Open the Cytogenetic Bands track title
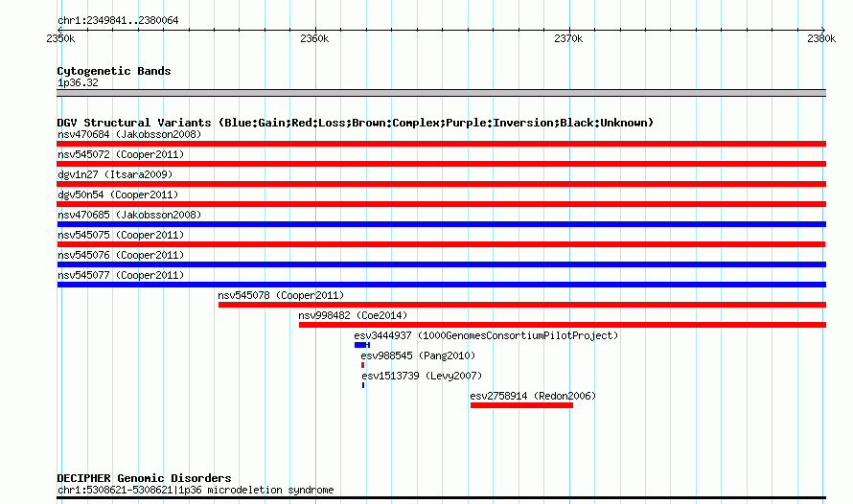Screen dimensions: 853x504 114,71
